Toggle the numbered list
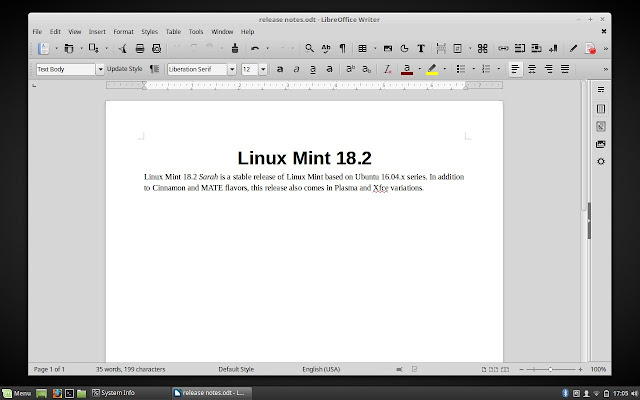This screenshot has width=640, height=400. (x=486, y=69)
